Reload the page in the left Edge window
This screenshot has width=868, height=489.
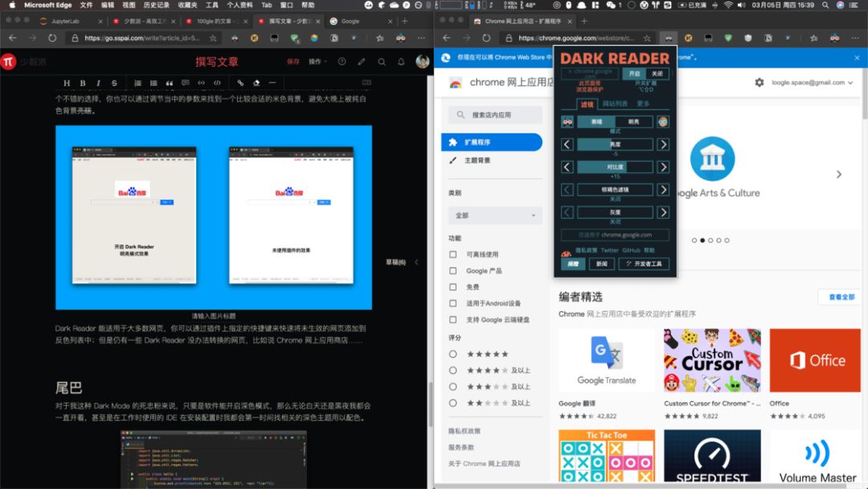click(x=52, y=39)
